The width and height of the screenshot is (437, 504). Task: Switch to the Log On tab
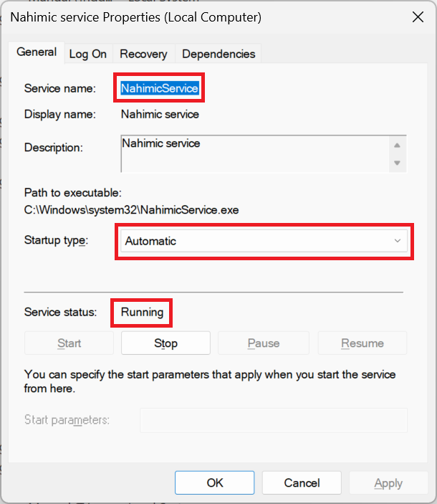[88, 54]
